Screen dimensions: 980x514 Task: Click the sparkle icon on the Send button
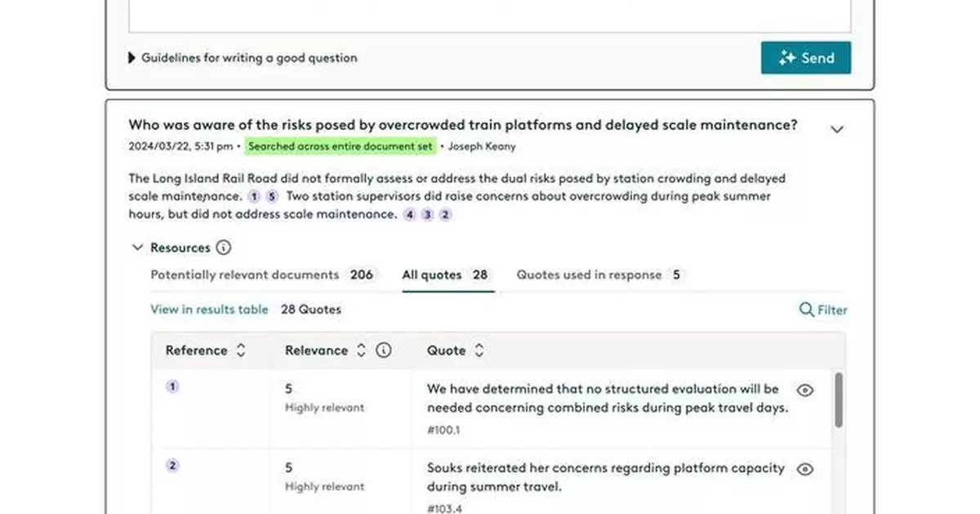point(787,58)
